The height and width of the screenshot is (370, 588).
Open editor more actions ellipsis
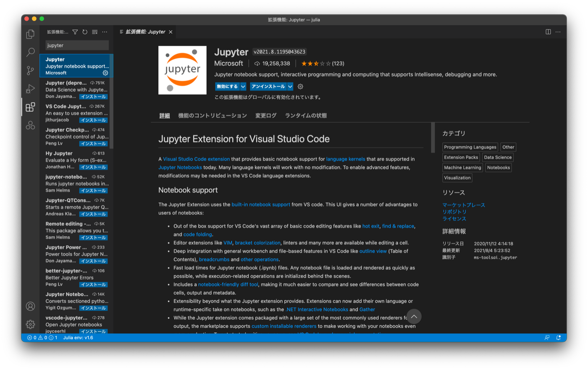point(558,32)
